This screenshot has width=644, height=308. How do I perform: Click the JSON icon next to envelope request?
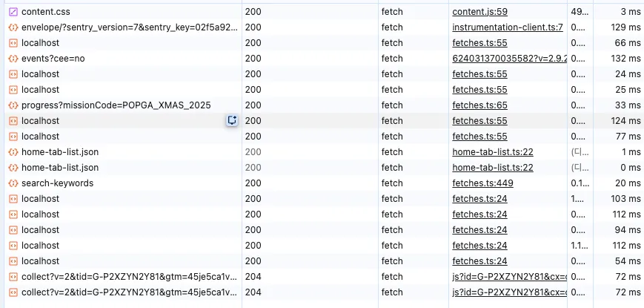13,27
